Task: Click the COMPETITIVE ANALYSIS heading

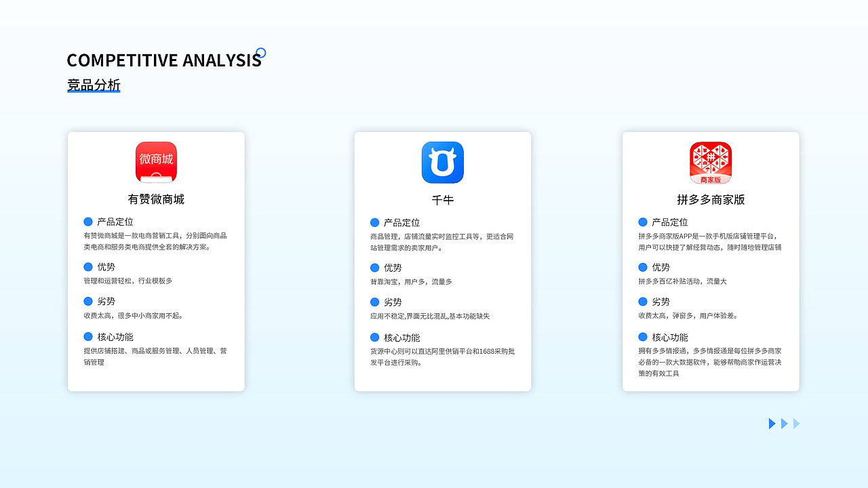Action: click(164, 60)
